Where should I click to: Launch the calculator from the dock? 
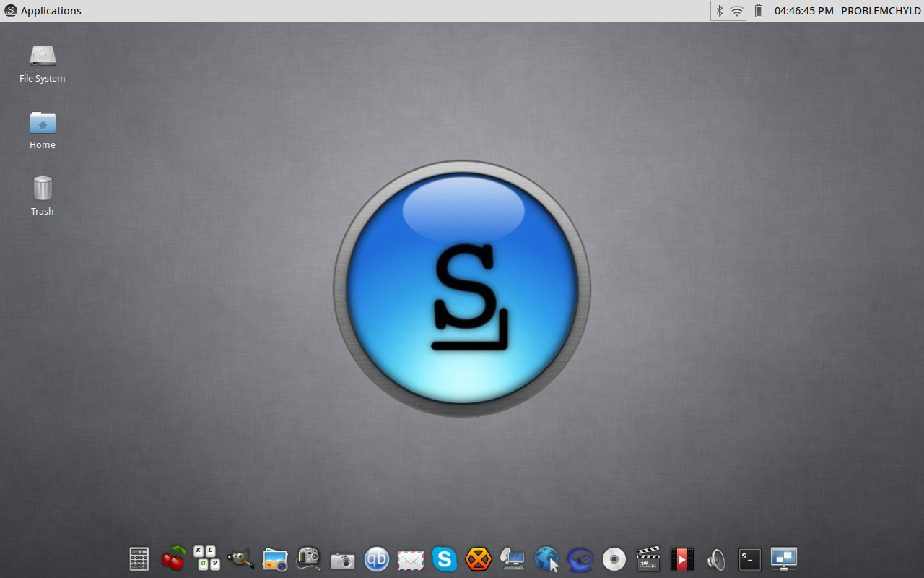139,559
